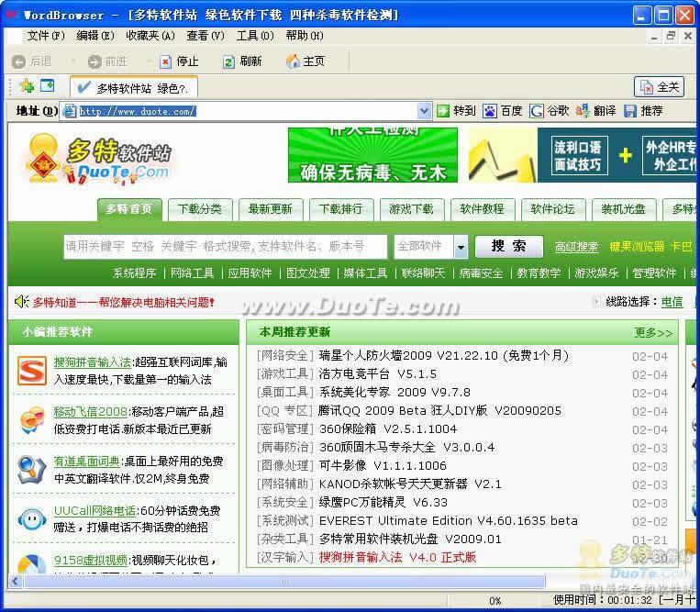700x612 pixels.
Task: Open the 收藏夹(A) menu
Action: pos(150,36)
